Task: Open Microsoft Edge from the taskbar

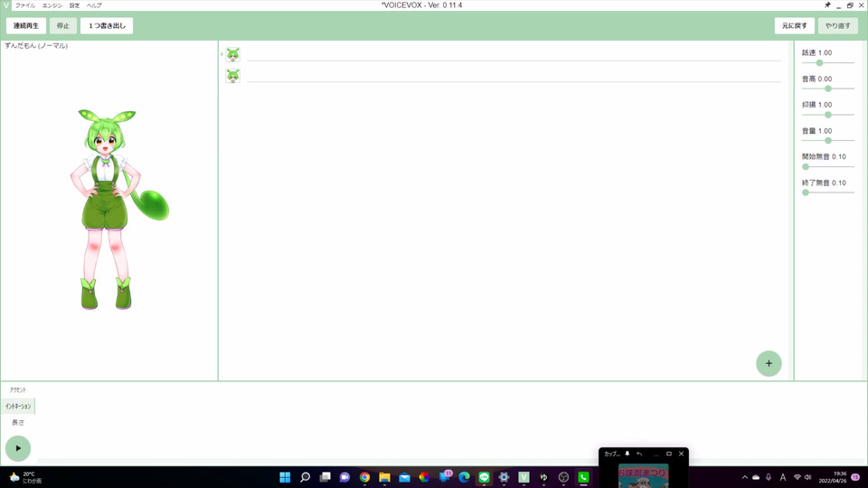Action: click(x=465, y=477)
